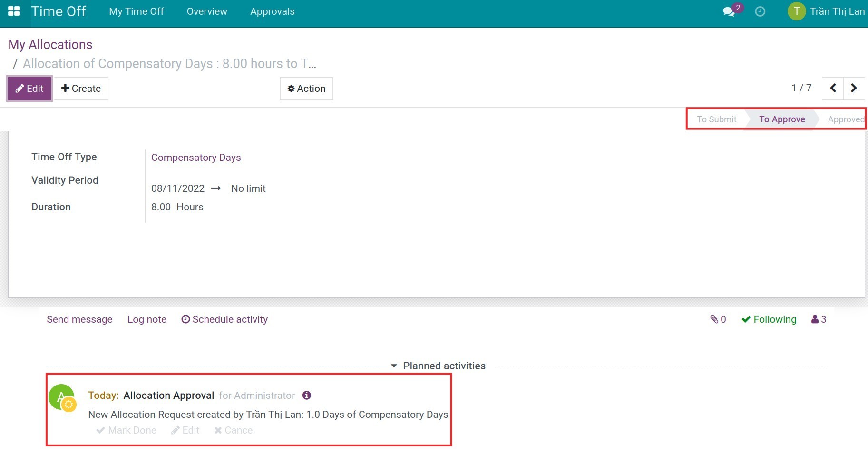Click Send message in the chatter
This screenshot has height=455, width=868.
[x=79, y=319]
